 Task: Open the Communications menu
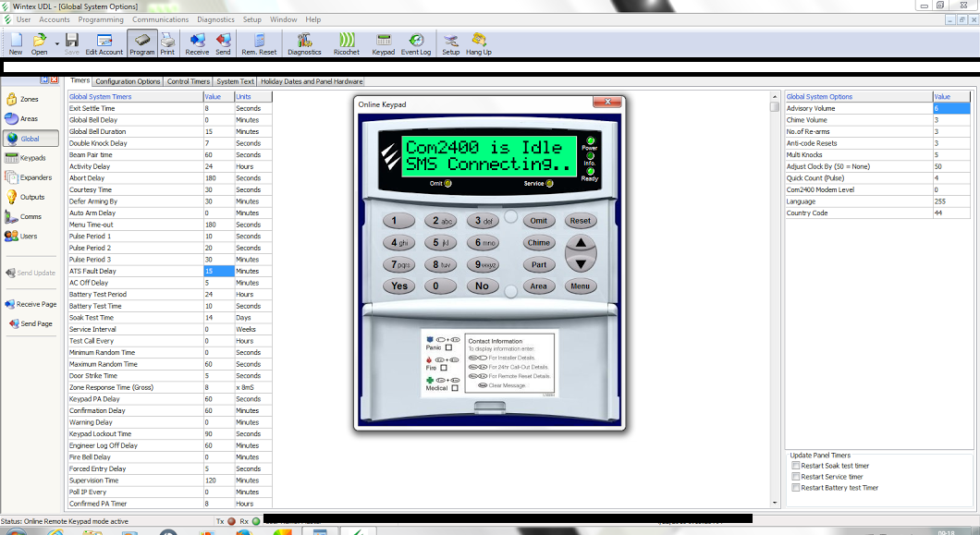(x=160, y=19)
